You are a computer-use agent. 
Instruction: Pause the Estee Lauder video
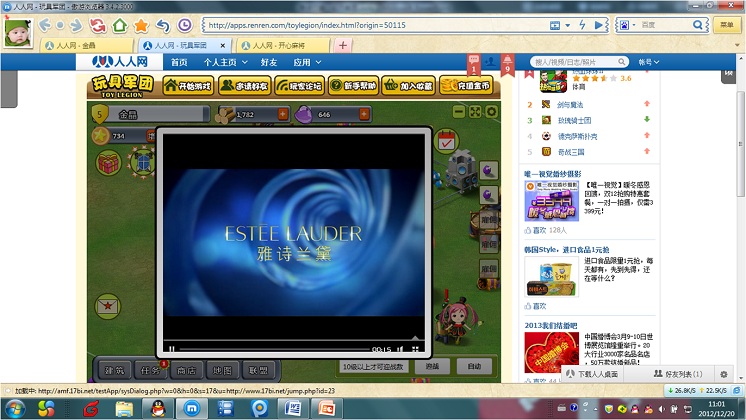point(172,349)
